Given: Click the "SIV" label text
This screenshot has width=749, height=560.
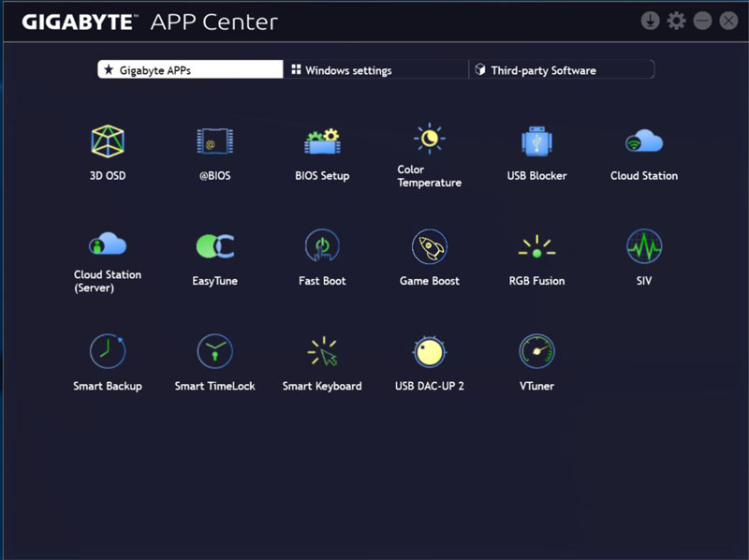Looking at the screenshot, I should click(644, 281).
